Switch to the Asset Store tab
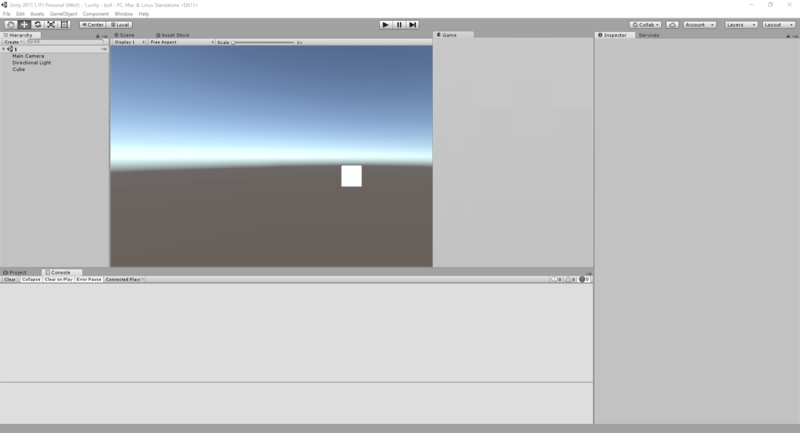The width and height of the screenshot is (800, 433). tap(172, 35)
